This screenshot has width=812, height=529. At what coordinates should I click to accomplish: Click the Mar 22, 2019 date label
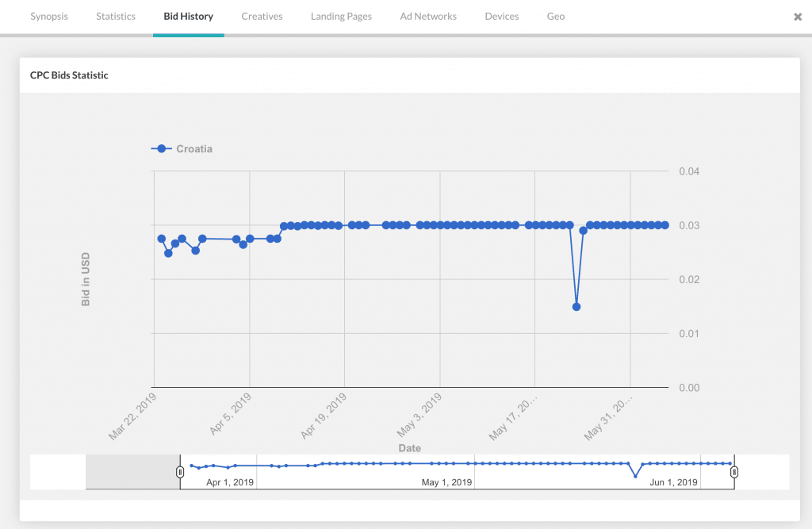pyautogui.click(x=132, y=416)
